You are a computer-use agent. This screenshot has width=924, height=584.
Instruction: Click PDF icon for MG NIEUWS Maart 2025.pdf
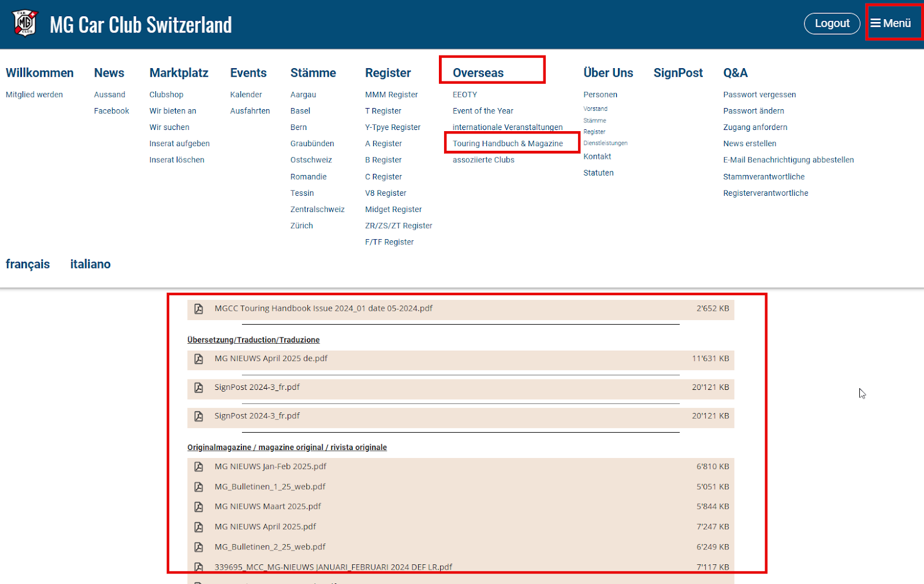pyautogui.click(x=199, y=507)
